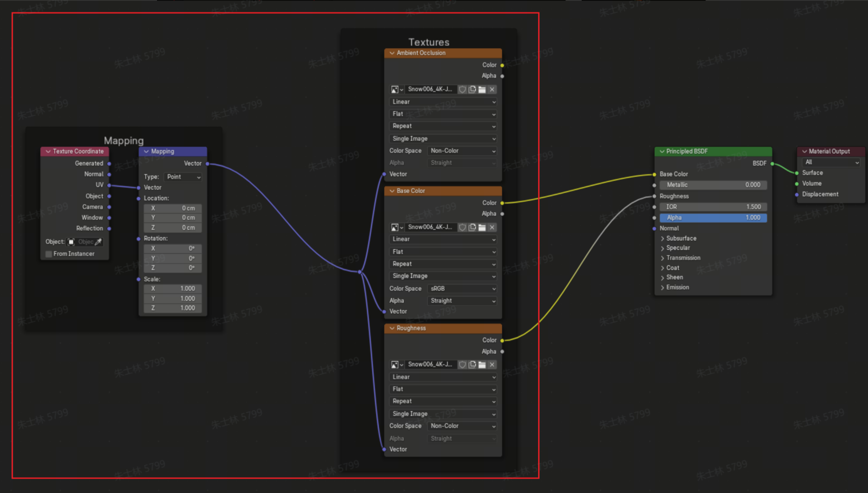
Task: Click the UV output socket on Texture Coordinate
Action: [109, 185]
